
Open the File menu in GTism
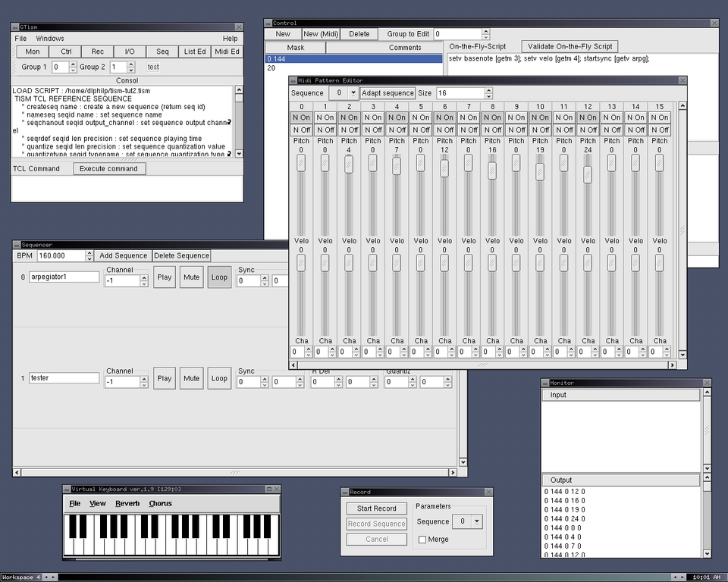coord(20,38)
